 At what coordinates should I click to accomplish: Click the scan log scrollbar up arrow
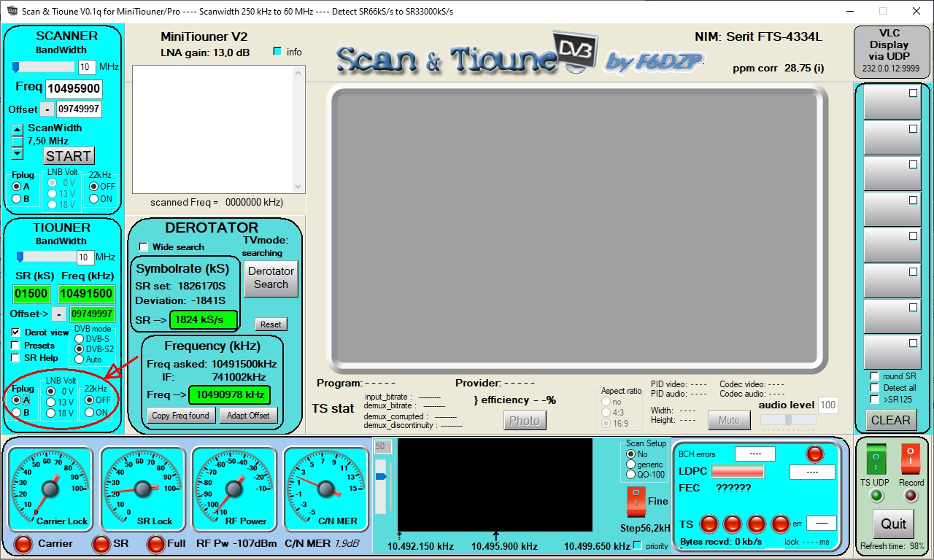click(x=298, y=71)
